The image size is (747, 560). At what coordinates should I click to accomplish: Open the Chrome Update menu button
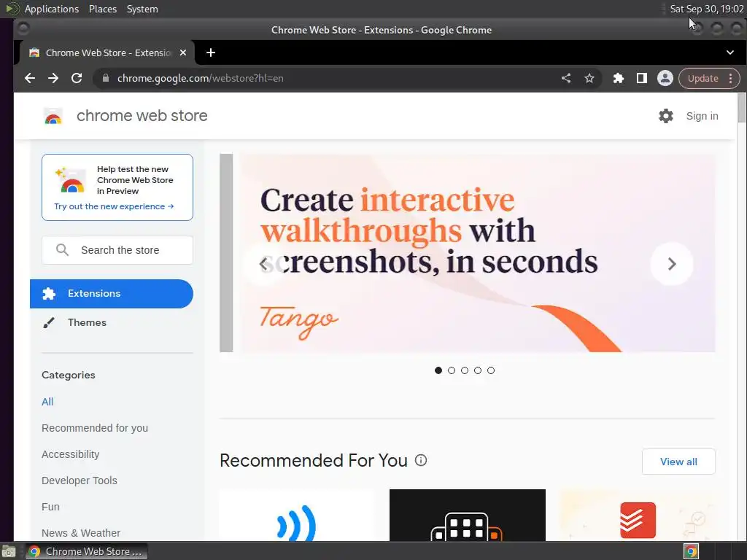pos(709,78)
